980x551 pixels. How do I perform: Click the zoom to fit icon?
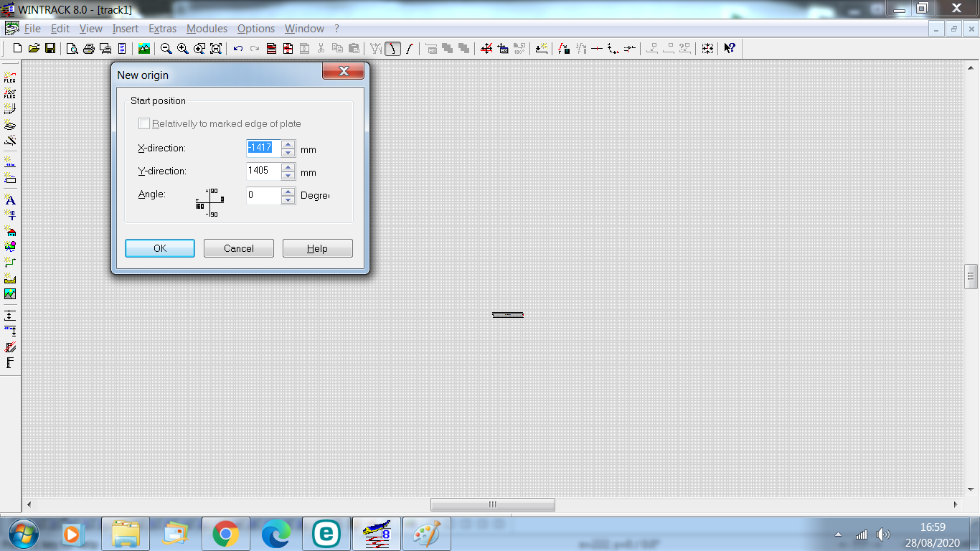tap(216, 49)
